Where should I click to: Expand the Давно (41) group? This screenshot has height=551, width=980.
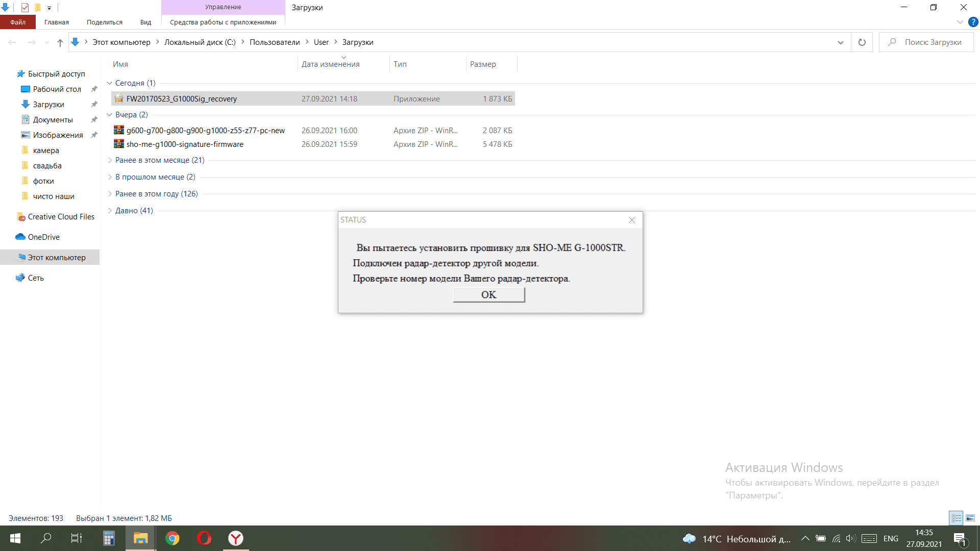(x=109, y=211)
